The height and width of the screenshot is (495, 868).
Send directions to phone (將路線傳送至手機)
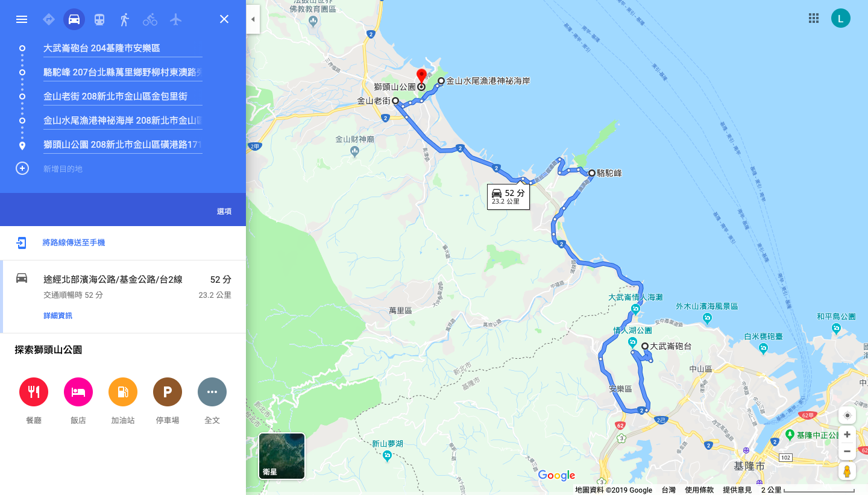pos(74,242)
